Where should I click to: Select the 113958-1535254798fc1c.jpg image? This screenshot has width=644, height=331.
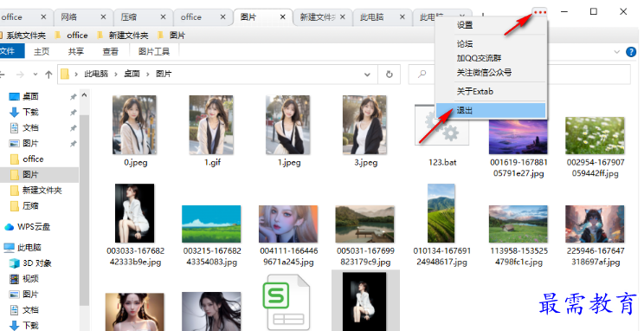click(518, 224)
